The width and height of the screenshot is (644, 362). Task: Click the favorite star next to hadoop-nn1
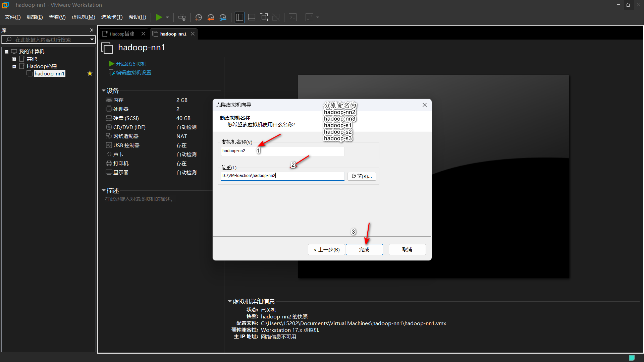click(90, 73)
